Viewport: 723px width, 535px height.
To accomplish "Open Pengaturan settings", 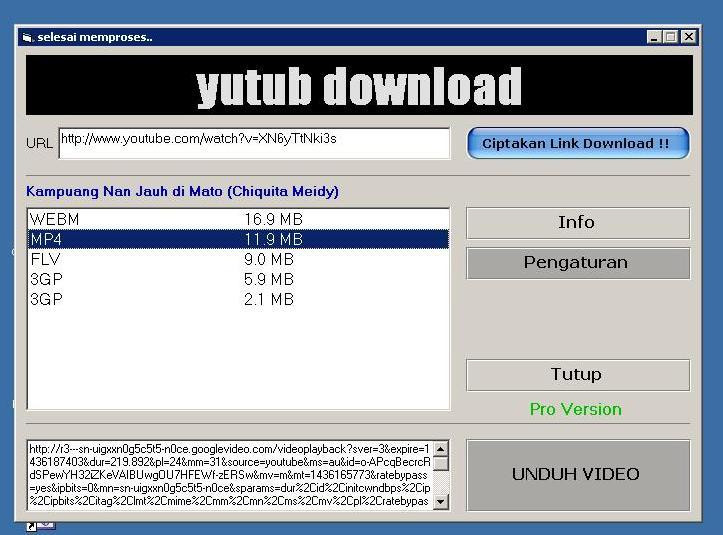I will pos(578,263).
